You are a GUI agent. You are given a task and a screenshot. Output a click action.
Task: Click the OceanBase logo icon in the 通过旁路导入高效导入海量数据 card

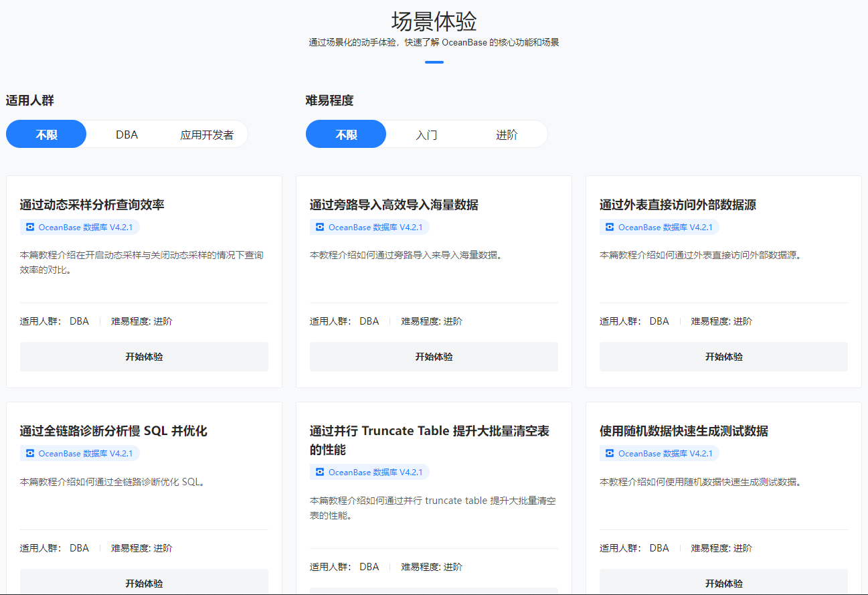pos(319,228)
